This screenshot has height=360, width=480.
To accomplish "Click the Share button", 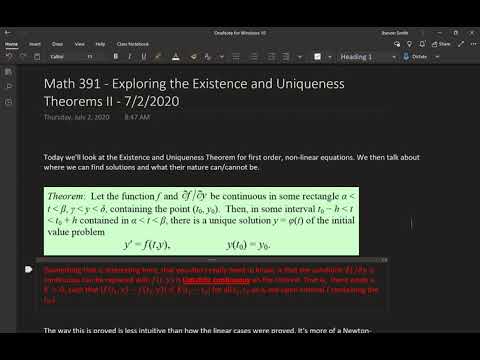I will coord(441,44).
